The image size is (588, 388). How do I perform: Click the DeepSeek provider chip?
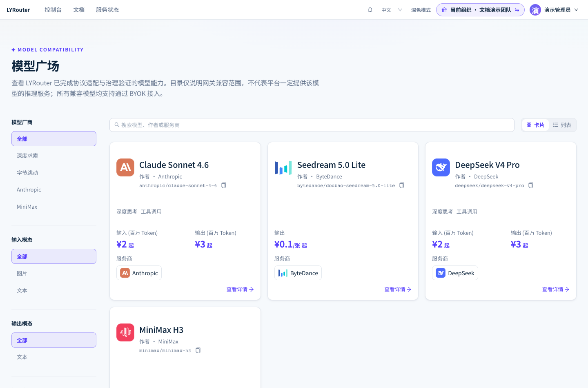point(455,273)
